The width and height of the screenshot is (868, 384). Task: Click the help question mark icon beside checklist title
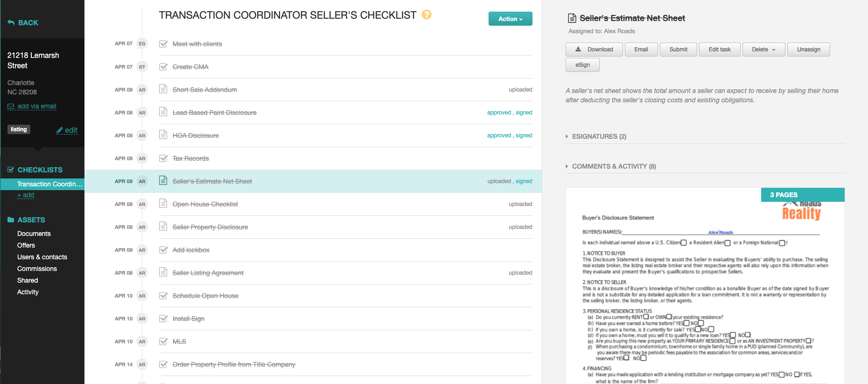pyautogui.click(x=426, y=15)
